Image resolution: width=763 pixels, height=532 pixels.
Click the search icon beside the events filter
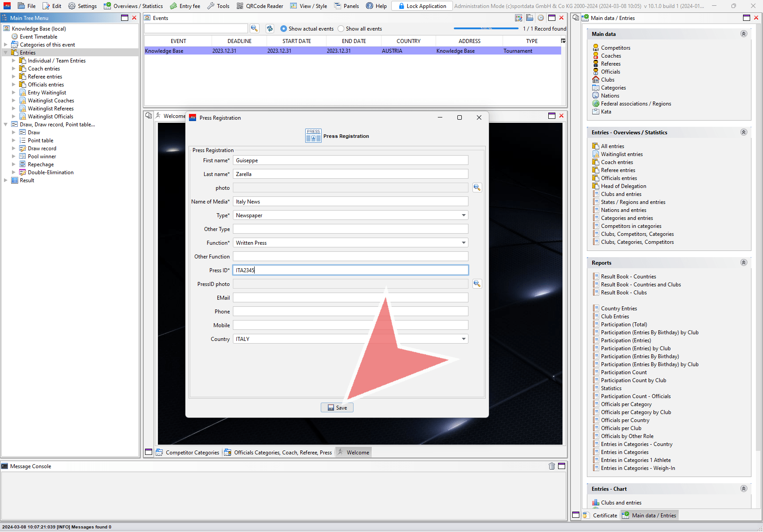pos(254,28)
